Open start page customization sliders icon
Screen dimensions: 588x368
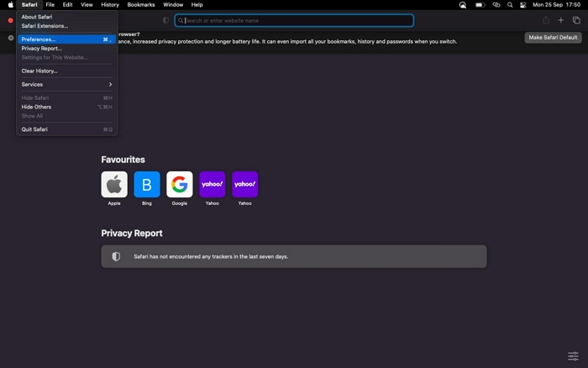point(573,356)
